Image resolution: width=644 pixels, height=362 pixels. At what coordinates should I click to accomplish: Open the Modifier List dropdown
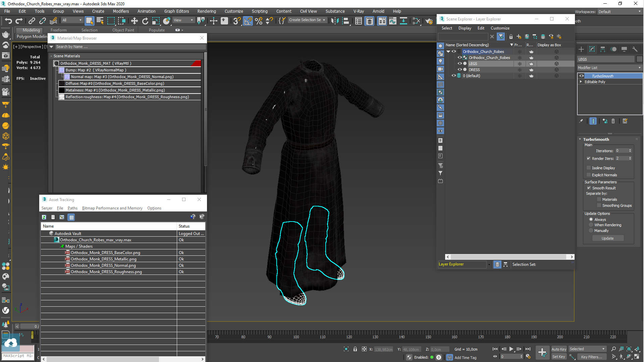pos(609,68)
